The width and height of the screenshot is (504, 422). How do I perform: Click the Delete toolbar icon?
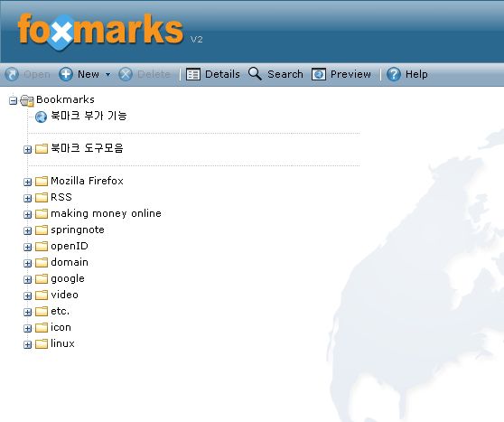coord(126,74)
